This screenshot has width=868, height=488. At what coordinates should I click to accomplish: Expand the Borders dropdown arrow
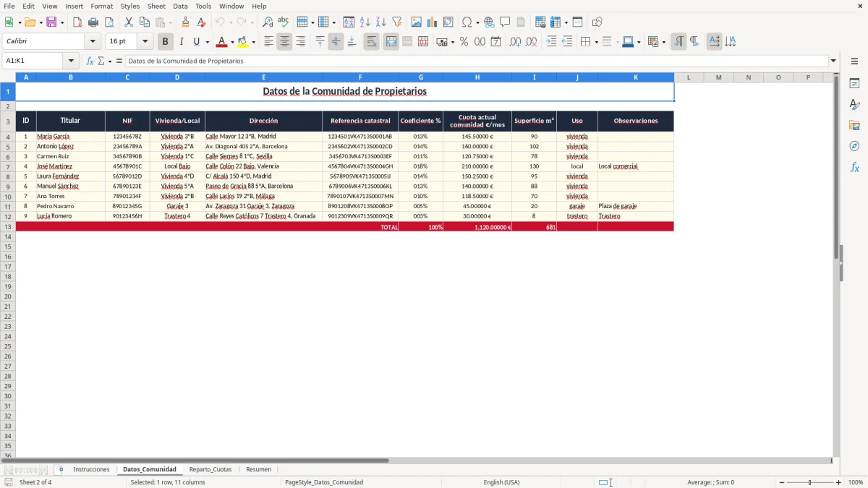click(x=595, y=42)
